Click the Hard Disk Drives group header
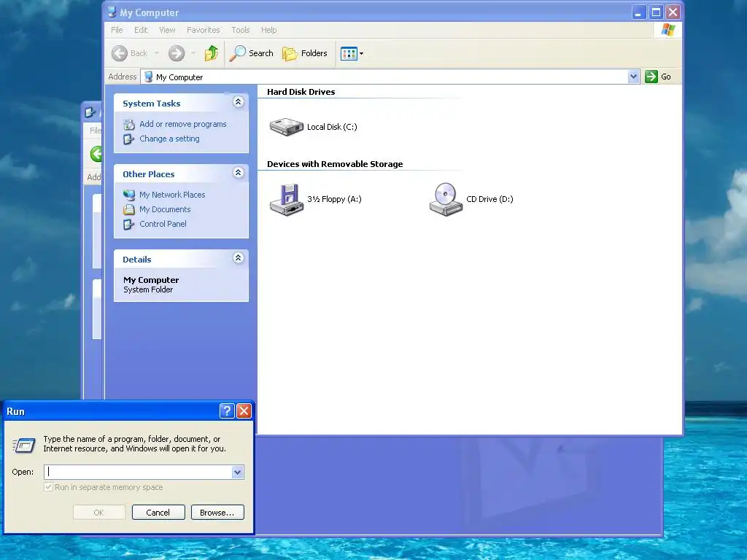 click(301, 92)
